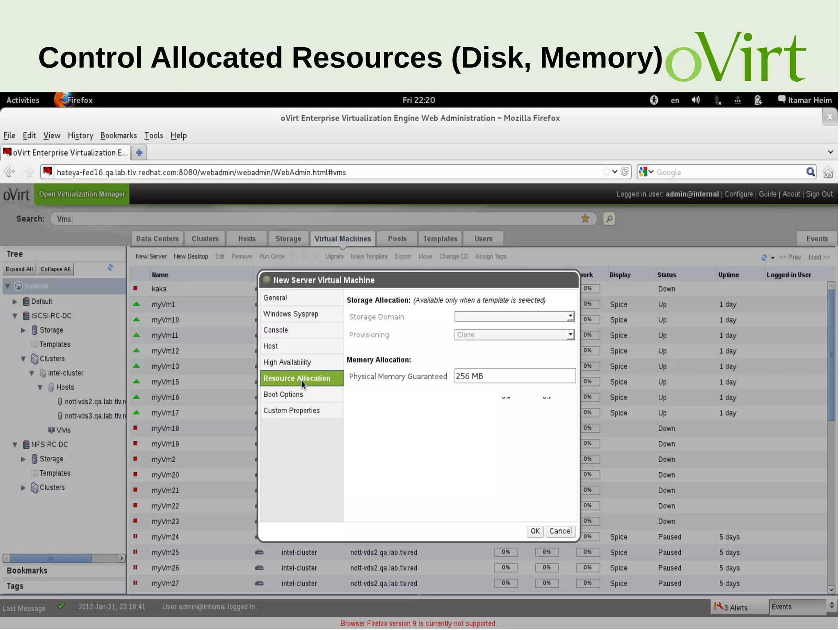Image resolution: width=840 pixels, height=630 pixels.
Task: Open the Bookmarks menu in Firefox
Action: [119, 135]
